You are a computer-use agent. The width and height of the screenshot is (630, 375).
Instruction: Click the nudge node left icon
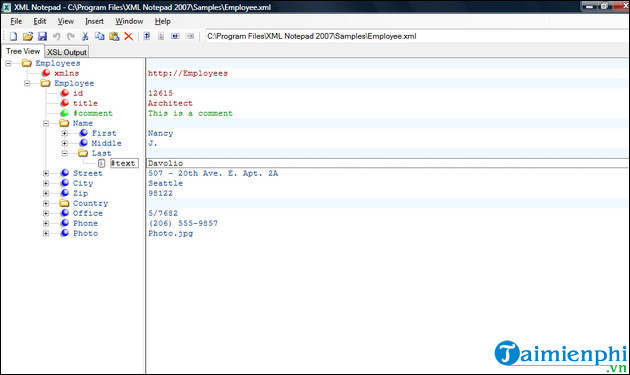coord(175,36)
